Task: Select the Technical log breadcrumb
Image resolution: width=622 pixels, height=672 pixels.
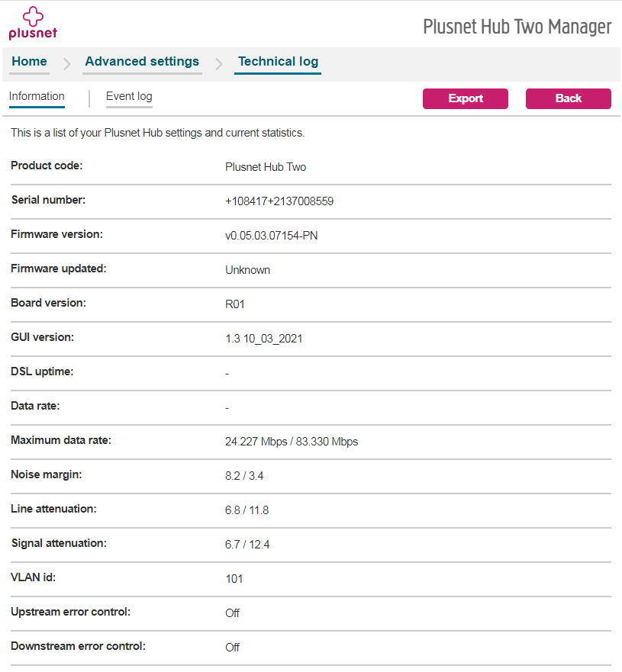Action: click(x=277, y=61)
